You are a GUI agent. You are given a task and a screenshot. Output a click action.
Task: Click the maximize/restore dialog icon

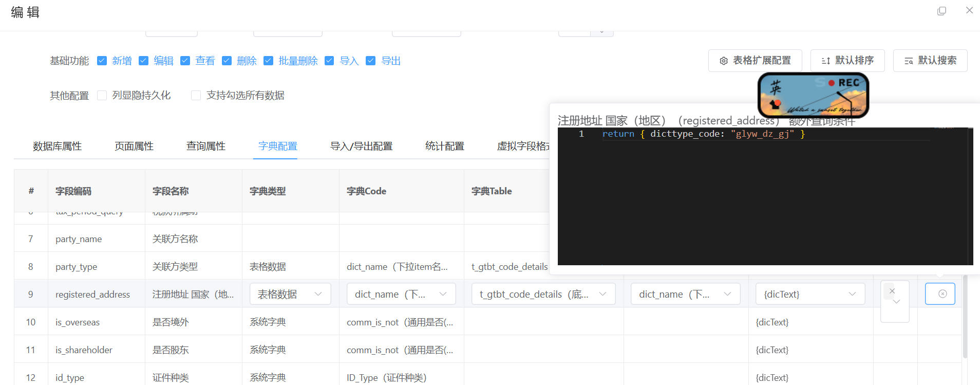[941, 11]
